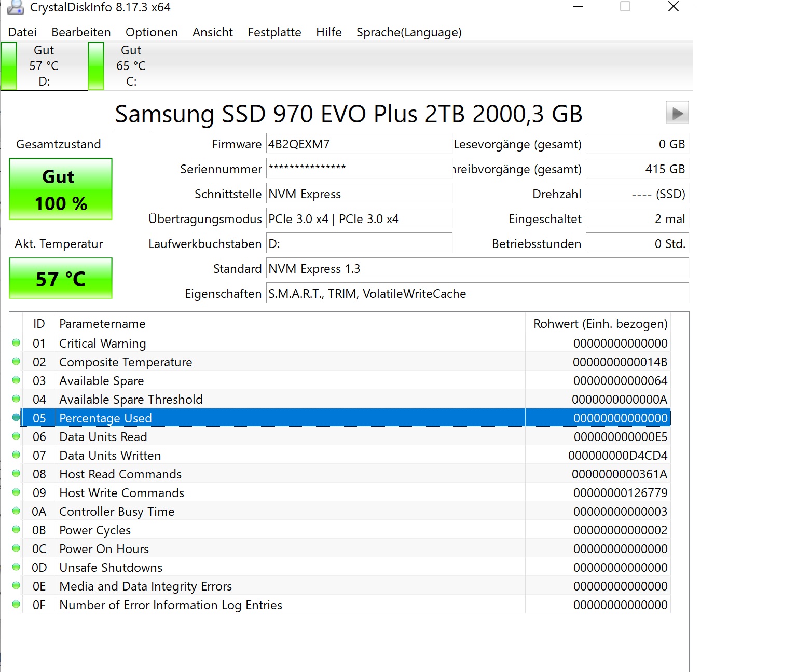Click the 57 °C temperature button
Viewport: 797px width, 672px height.
[61, 278]
